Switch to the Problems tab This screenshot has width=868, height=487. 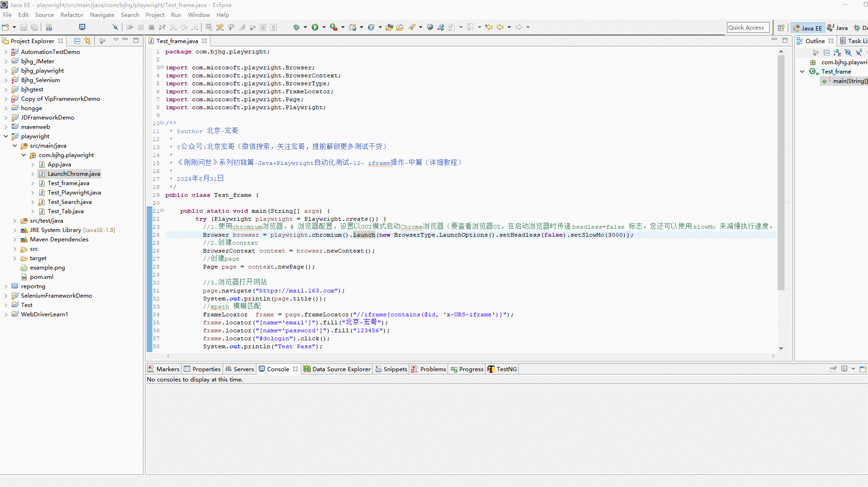point(428,369)
